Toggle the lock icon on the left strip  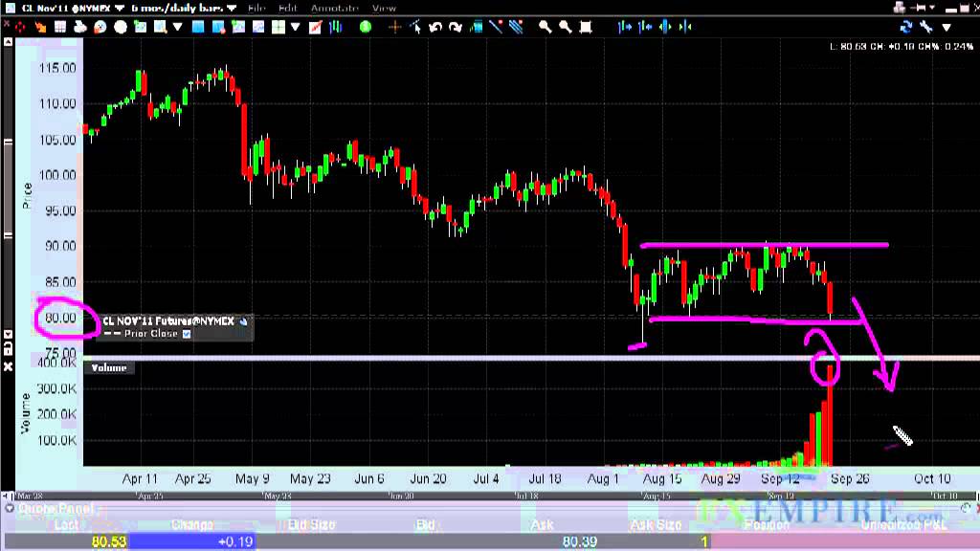pos(8,349)
